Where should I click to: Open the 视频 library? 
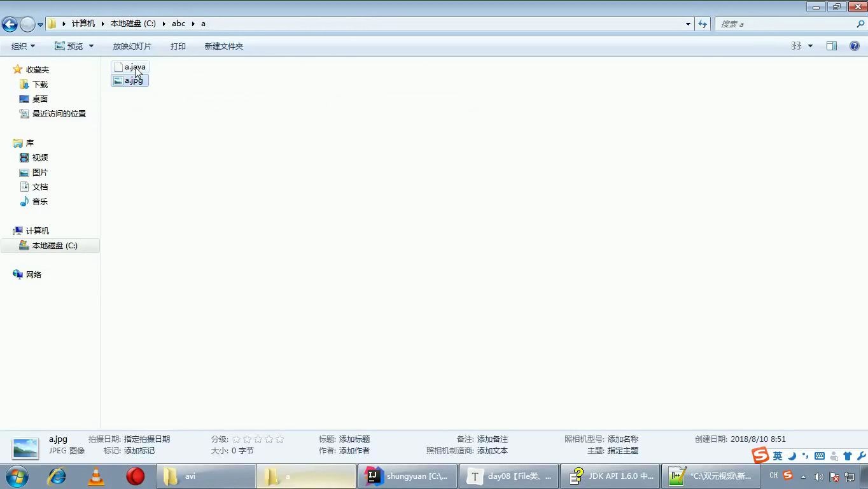40,157
